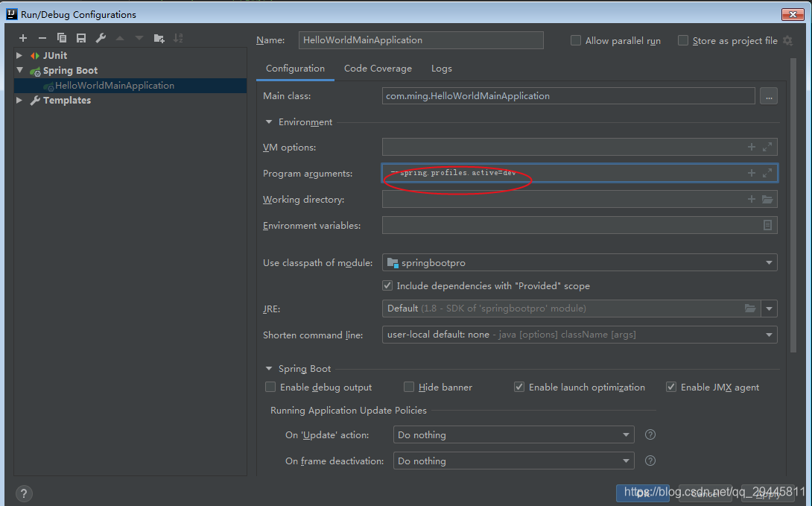This screenshot has height=506, width=812.
Task: Move configuration up with the arrow icon
Action: pyautogui.click(x=120, y=38)
